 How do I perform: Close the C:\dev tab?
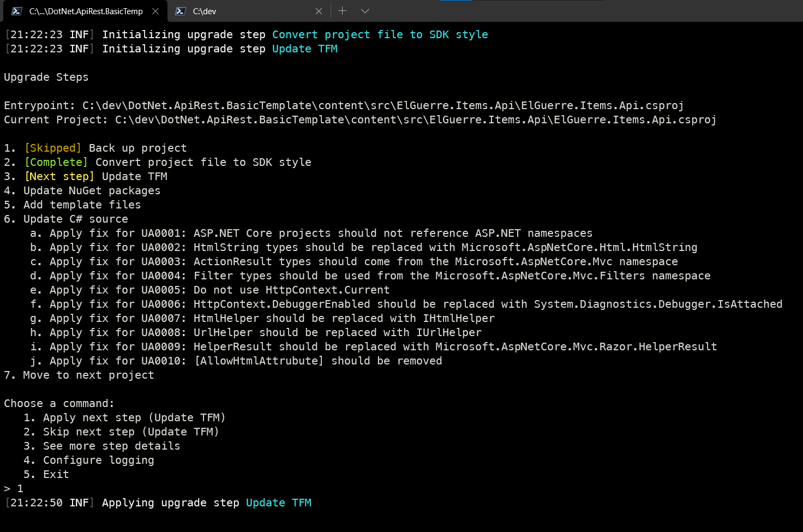(319, 11)
